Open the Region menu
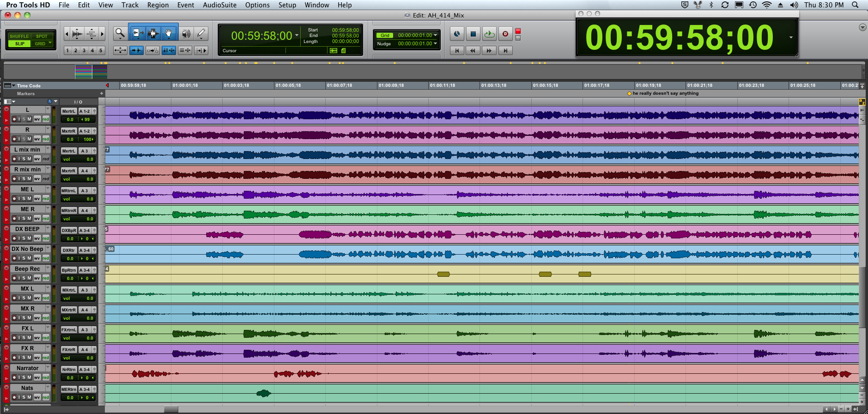Image resolution: width=868 pixels, height=414 pixels. coord(158,5)
